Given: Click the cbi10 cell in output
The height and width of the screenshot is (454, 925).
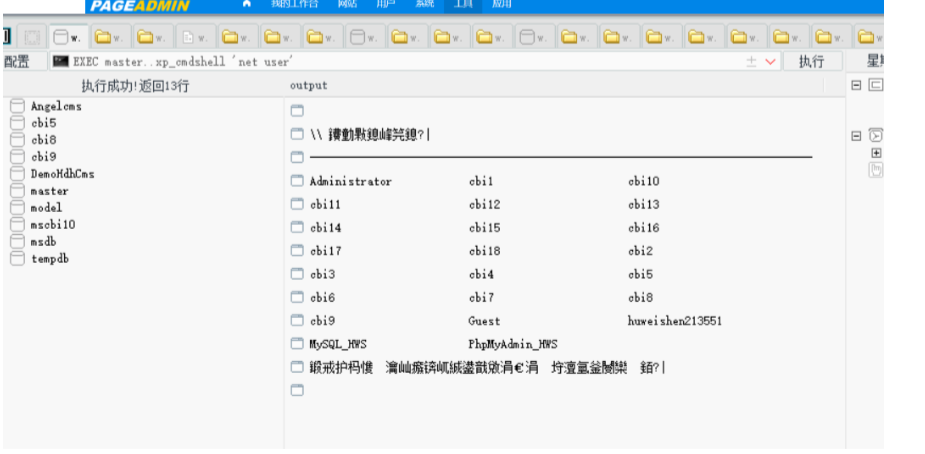Looking at the screenshot, I should click(x=644, y=182).
